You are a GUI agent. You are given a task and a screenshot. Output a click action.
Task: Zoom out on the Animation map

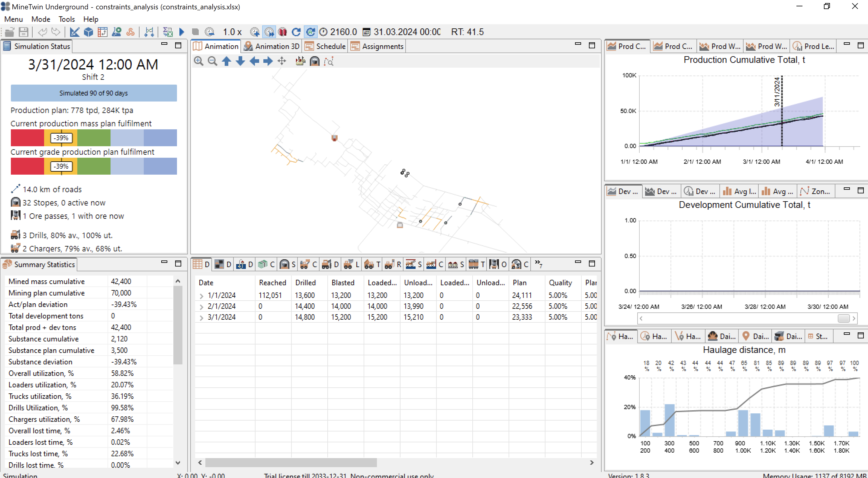point(212,61)
